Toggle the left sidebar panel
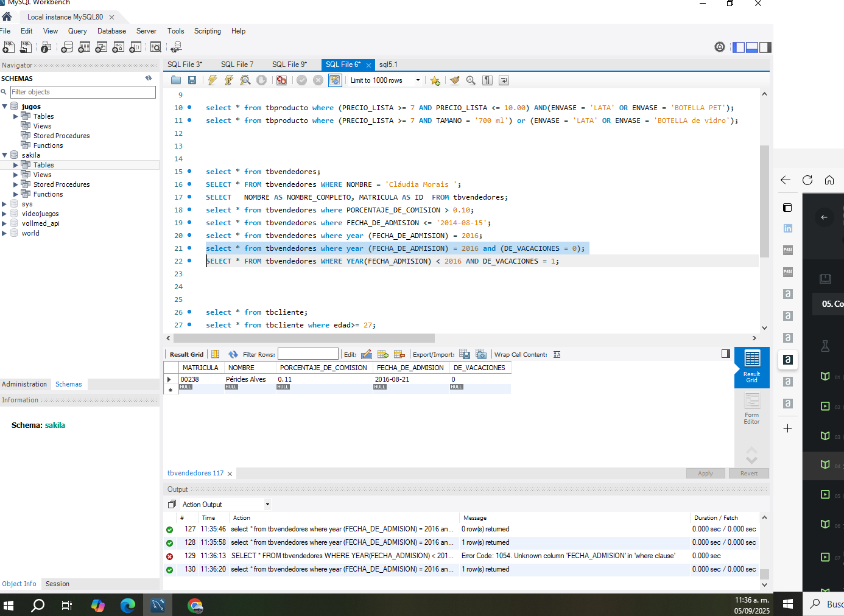This screenshot has width=844, height=616. coord(739,47)
